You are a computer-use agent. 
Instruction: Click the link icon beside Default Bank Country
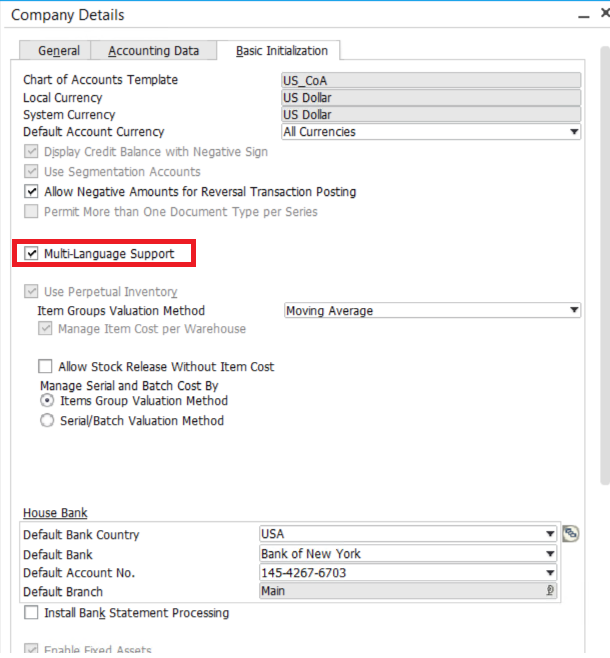571,534
